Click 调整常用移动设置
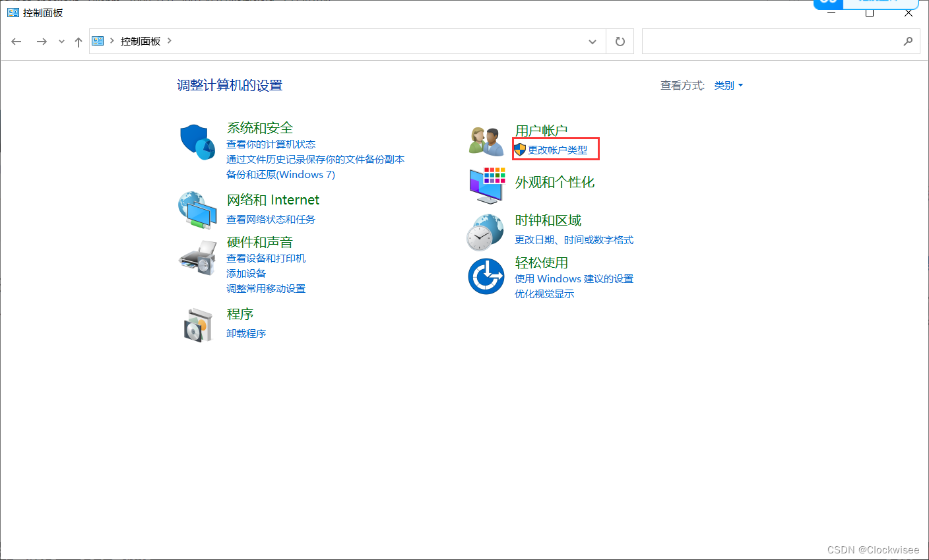929x560 pixels. (x=266, y=289)
